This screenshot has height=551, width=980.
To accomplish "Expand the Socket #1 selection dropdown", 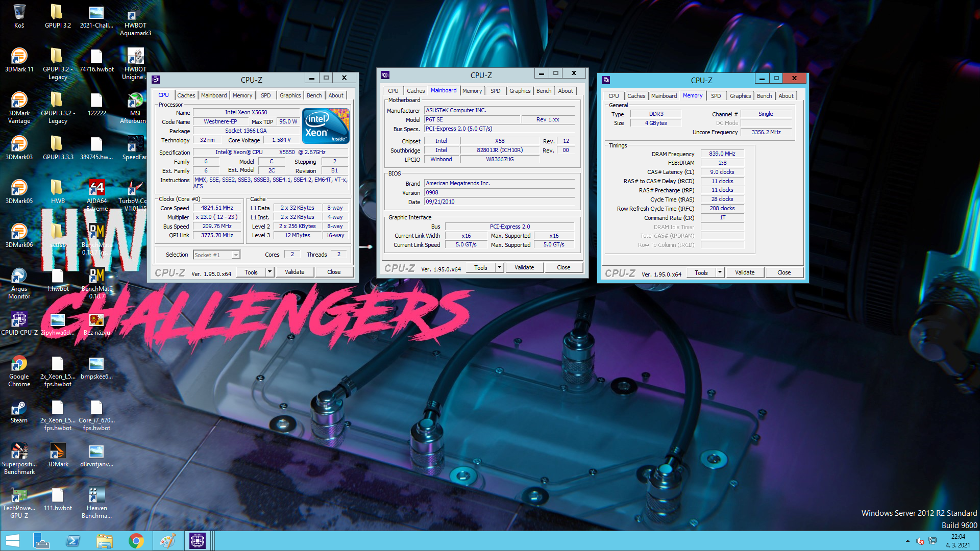I will tap(236, 255).
